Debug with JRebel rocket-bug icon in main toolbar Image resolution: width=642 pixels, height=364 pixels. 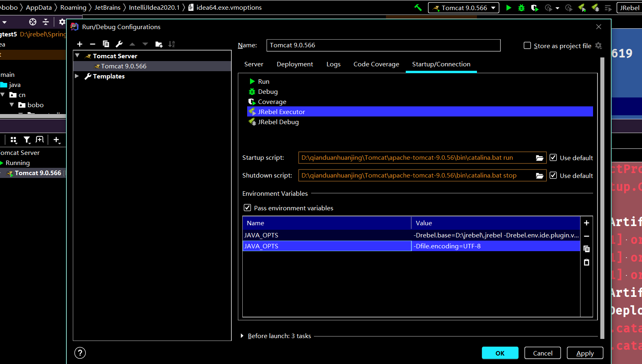pos(595,8)
